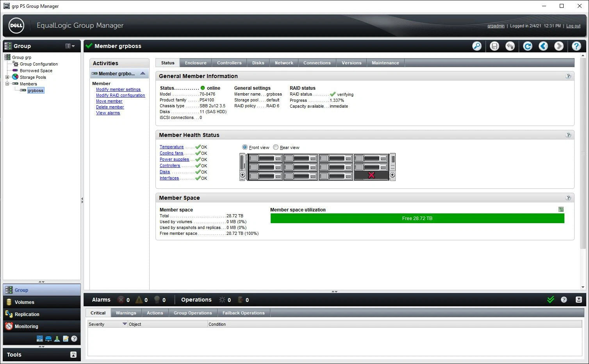Click the Severity column sort arrow

(x=125, y=324)
